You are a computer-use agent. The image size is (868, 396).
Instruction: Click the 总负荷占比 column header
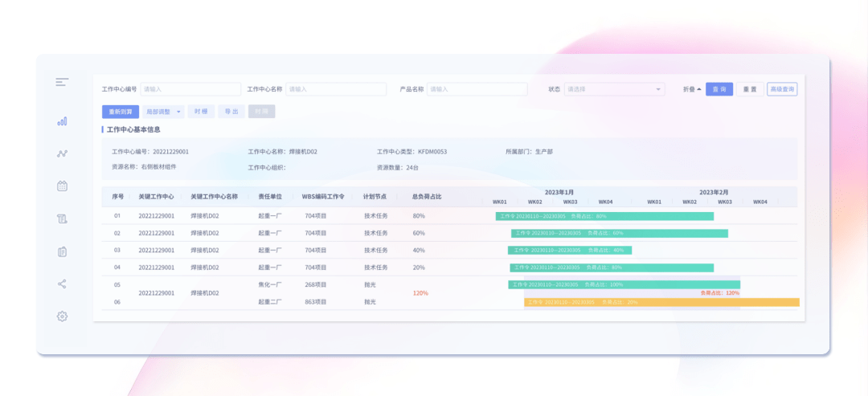tap(427, 196)
